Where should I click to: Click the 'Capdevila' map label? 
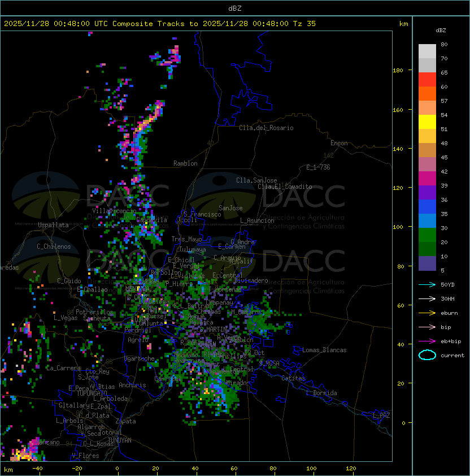click(152, 220)
